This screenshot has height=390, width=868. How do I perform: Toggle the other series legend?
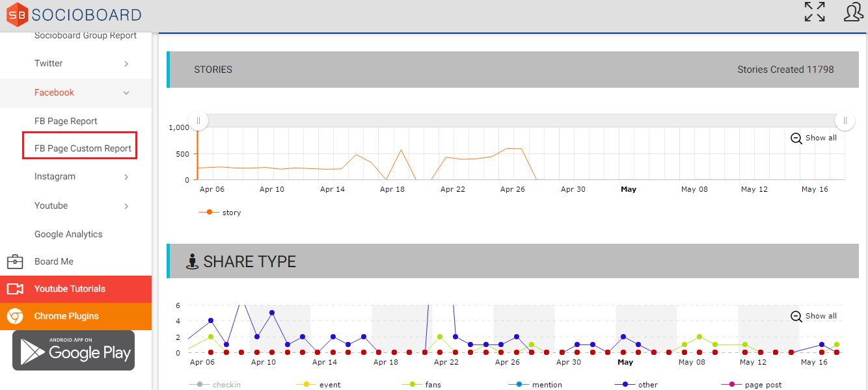tap(636, 385)
